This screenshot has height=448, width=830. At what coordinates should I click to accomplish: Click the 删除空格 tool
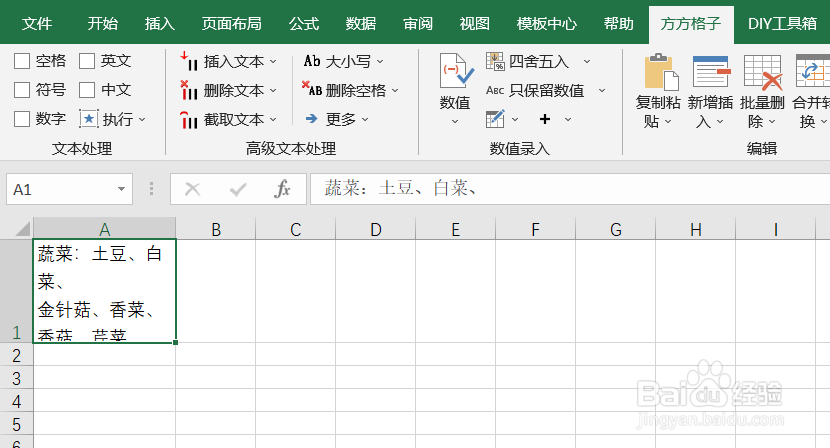pos(349,90)
